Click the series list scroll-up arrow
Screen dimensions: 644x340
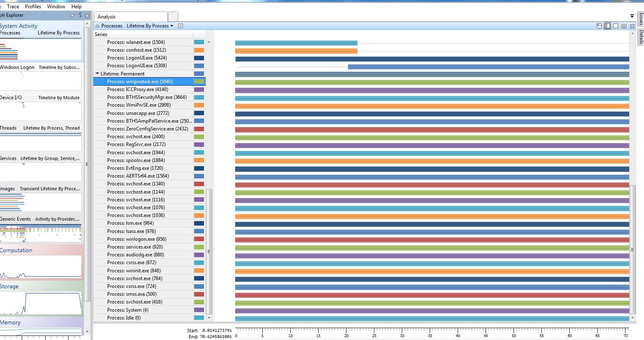(209, 42)
